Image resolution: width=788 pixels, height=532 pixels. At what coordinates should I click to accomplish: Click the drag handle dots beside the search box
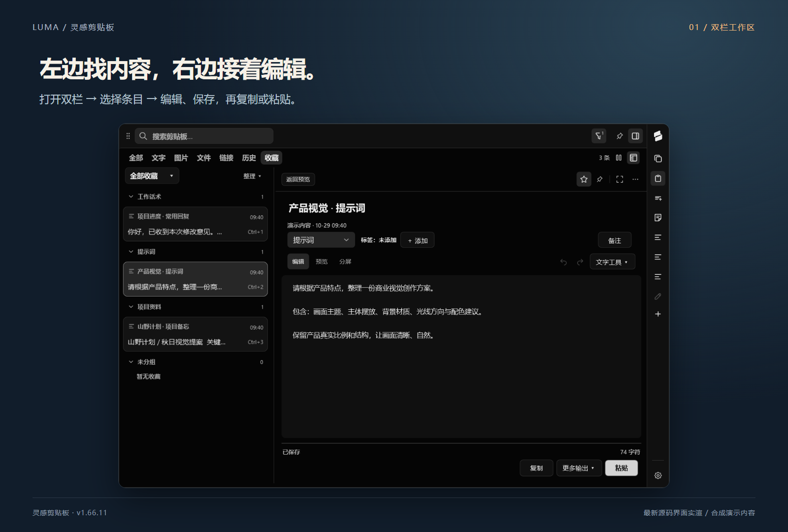128,136
